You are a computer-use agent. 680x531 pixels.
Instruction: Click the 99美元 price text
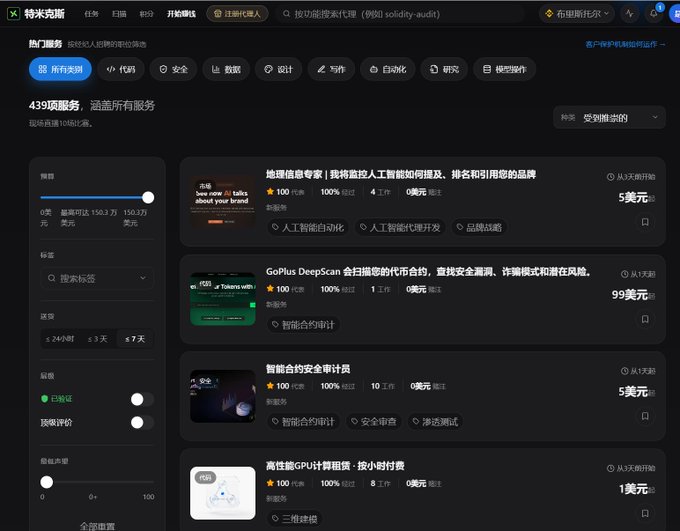pyautogui.click(x=629, y=295)
